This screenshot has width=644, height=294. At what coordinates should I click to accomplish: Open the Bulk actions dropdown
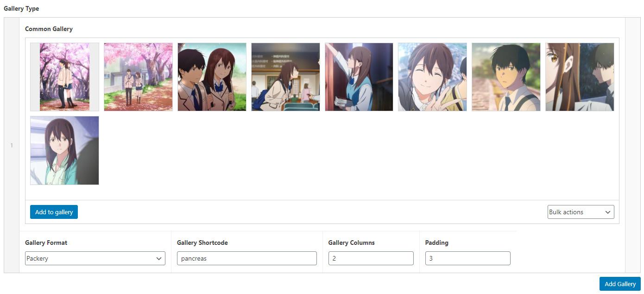[x=581, y=212]
